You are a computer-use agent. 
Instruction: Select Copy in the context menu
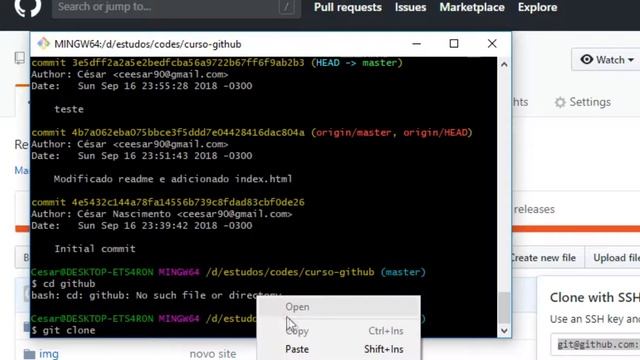tap(339, 331)
